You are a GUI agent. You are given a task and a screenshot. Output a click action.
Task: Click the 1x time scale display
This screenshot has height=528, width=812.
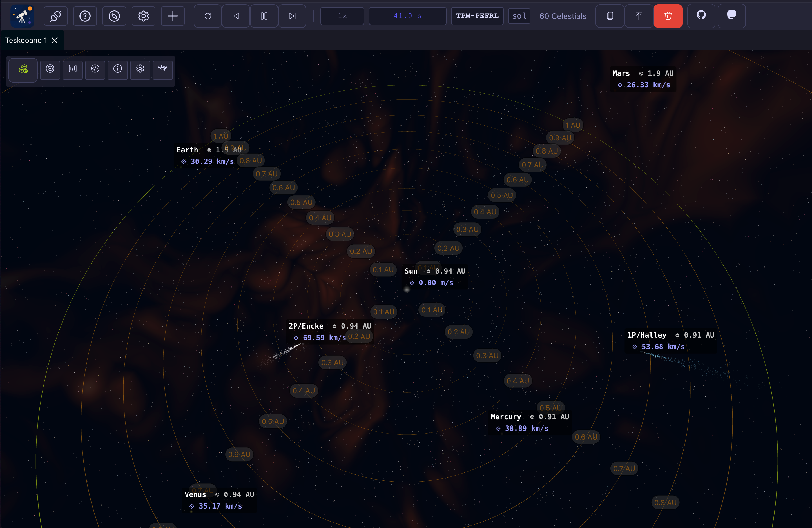342,16
